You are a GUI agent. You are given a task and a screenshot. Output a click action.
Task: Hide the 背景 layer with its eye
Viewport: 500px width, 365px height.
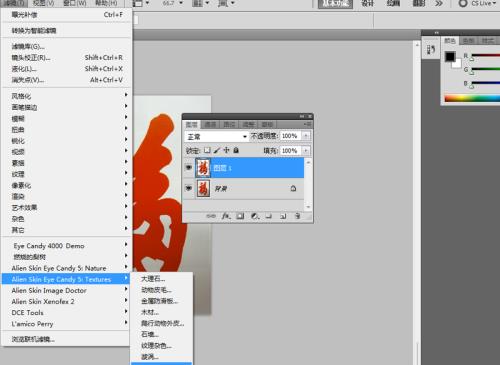pyautogui.click(x=189, y=188)
